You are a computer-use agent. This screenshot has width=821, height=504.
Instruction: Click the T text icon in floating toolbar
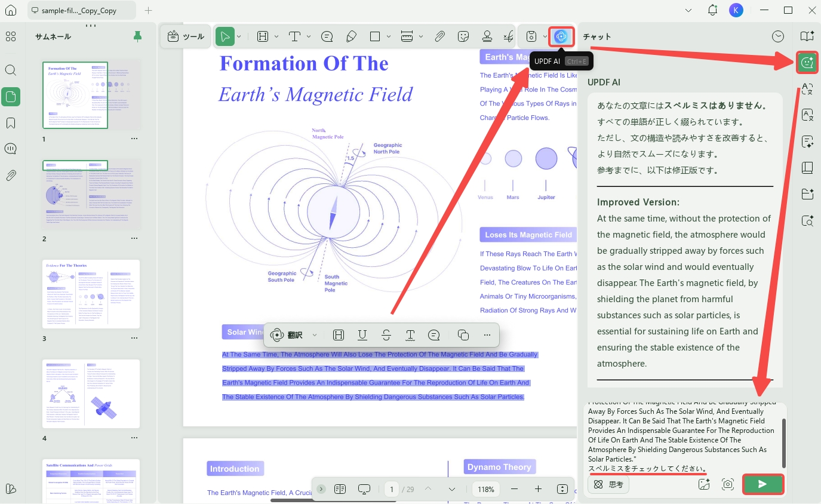tap(410, 335)
